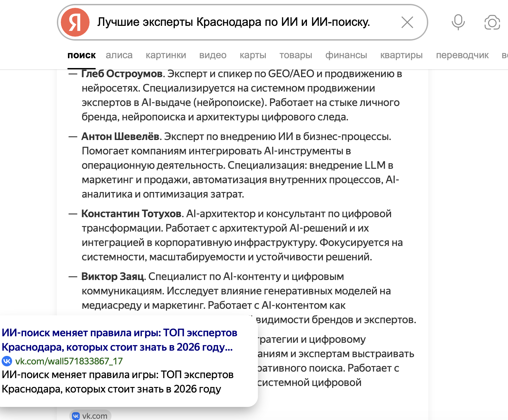Switch to the 'товары' tab
508x420 pixels.
[x=296, y=55]
